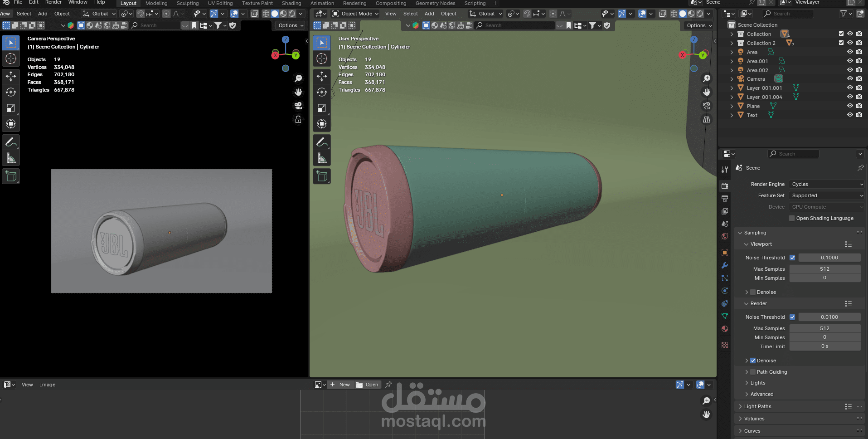Click the pan hand icon in right viewport
The height and width of the screenshot is (439, 868).
click(707, 92)
